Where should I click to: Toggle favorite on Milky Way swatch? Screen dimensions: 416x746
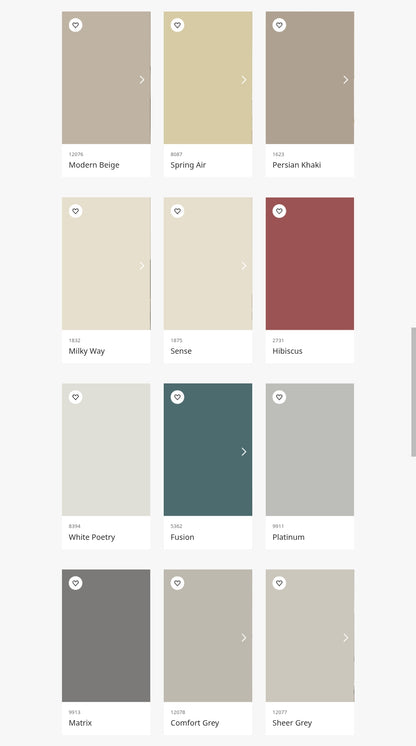coord(75,211)
